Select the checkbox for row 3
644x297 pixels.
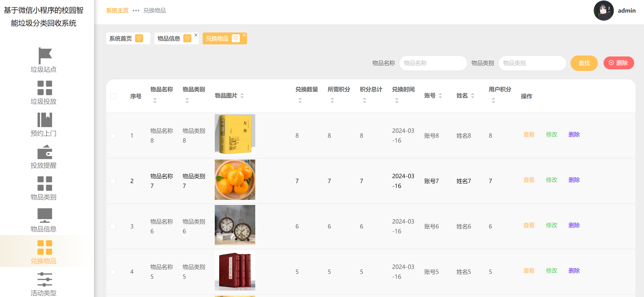coord(113,227)
